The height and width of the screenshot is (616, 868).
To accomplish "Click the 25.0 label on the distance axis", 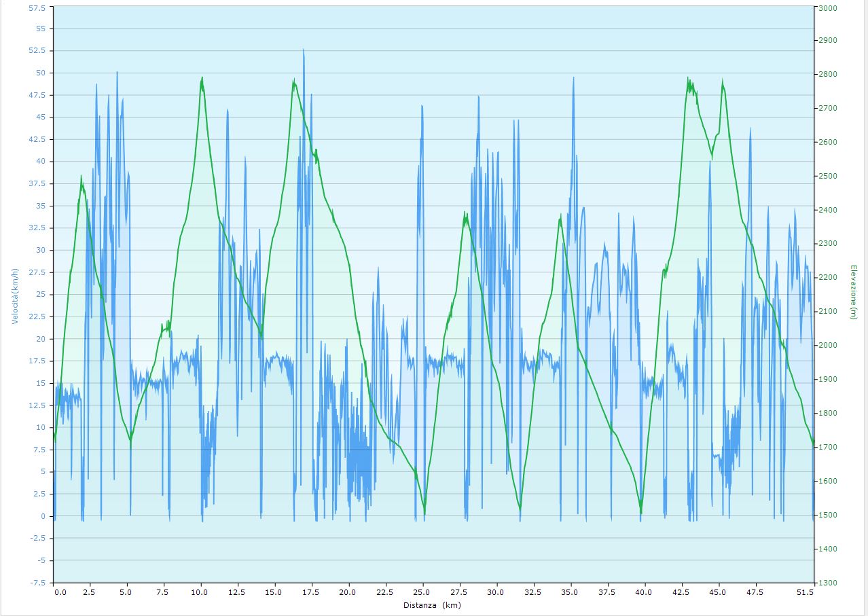I will pyautogui.click(x=423, y=592).
